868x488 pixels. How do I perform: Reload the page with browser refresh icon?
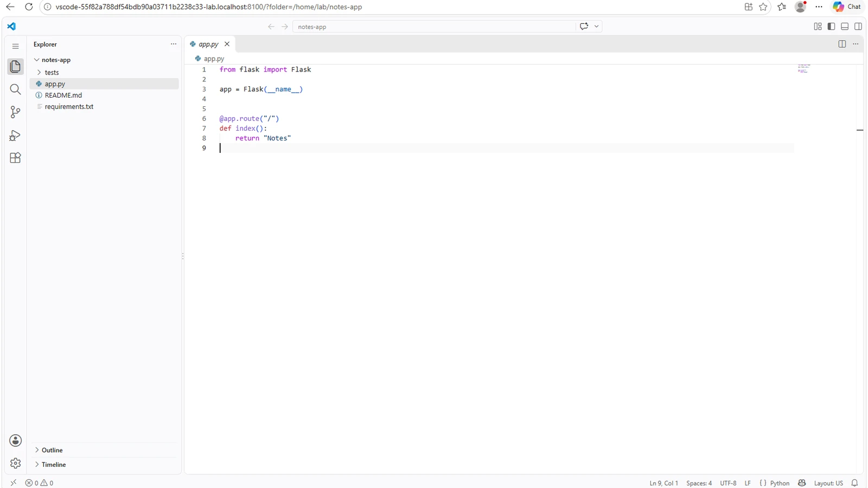pos(29,7)
